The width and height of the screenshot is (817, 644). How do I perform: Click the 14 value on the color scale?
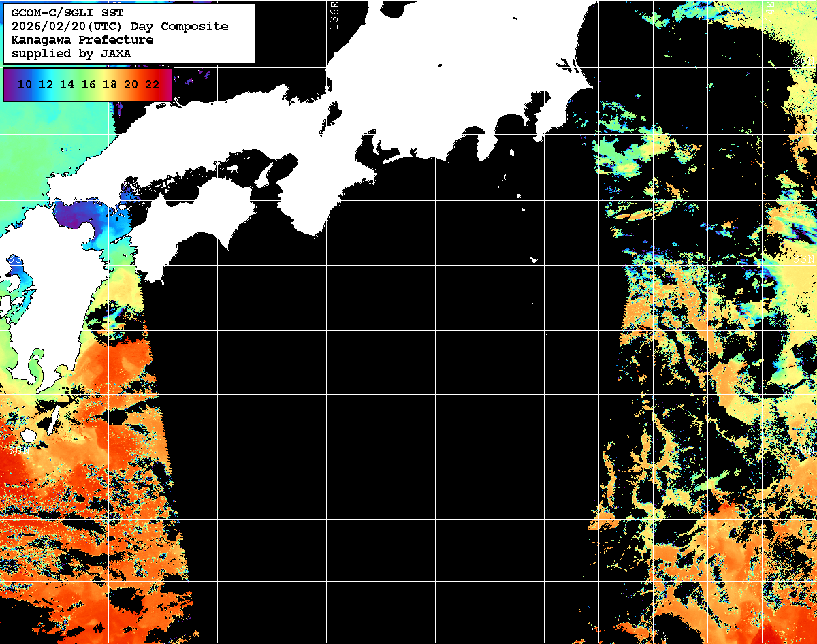tap(67, 85)
